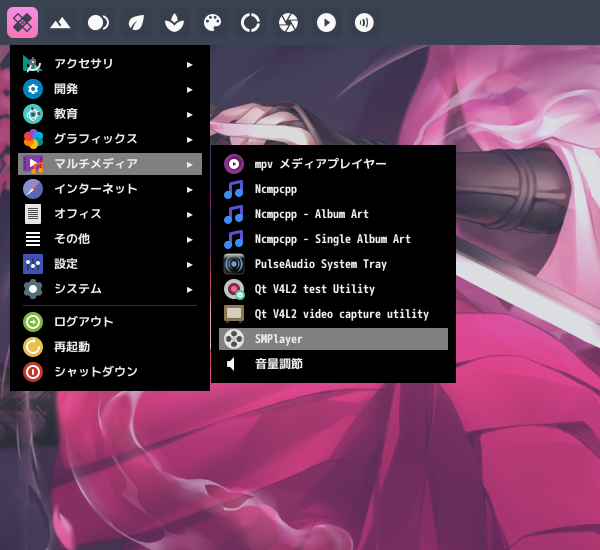Click the 開発 gear icon

pyautogui.click(x=33, y=89)
